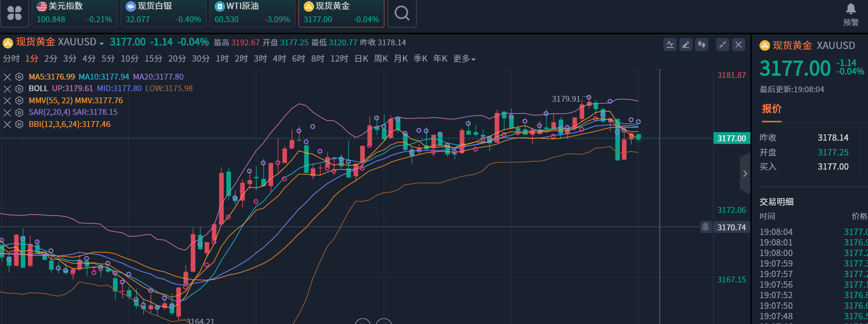The image size is (868, 324).
Task: Select the 10分 timeframe
Action: tap(130, 59)
